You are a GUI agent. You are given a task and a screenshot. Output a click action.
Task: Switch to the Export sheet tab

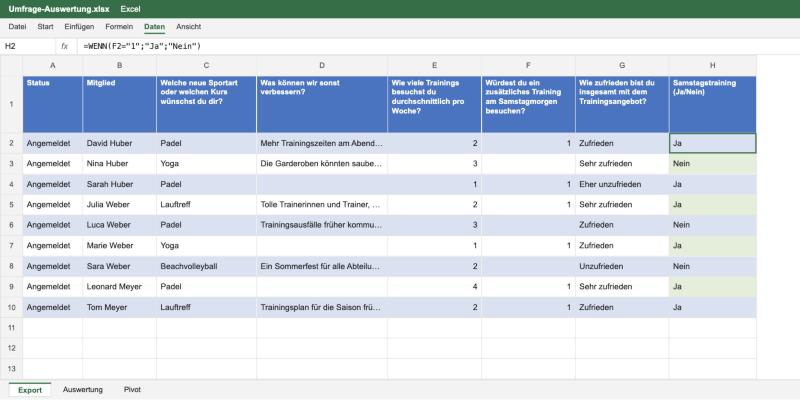pyautogui.click(x=30, y=390)
